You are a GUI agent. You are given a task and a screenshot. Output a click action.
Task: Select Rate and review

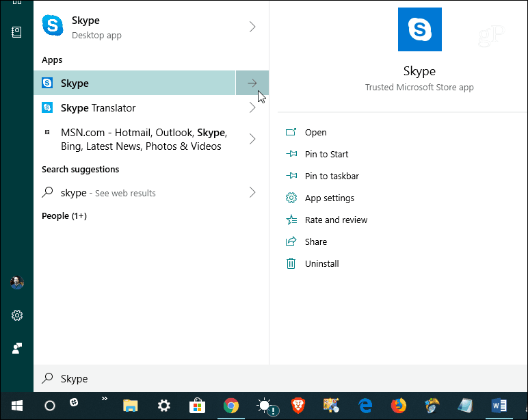336,220
